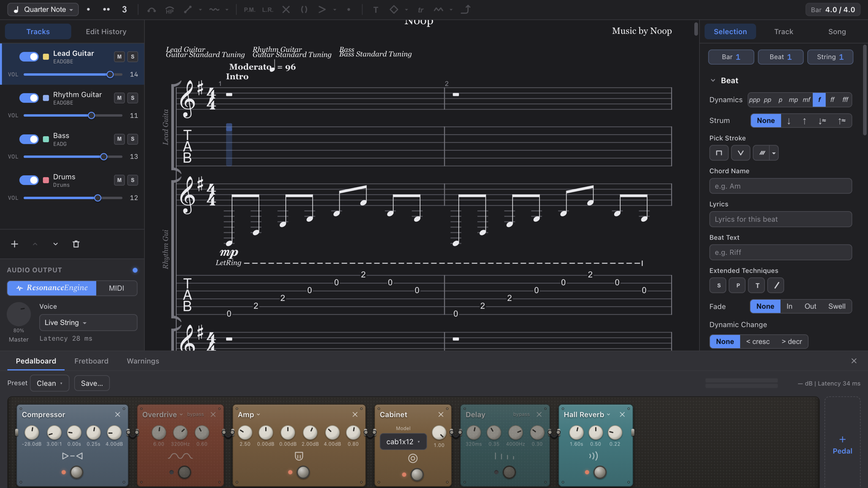
Task: Open Amp pedal type dropdown
Action: [x=258, y=415]
